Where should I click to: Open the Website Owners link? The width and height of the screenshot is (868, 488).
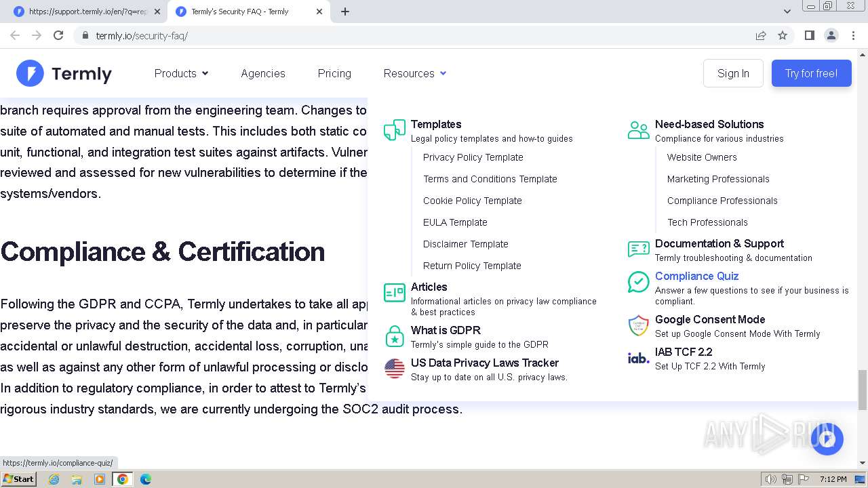(x=702, y=157)
